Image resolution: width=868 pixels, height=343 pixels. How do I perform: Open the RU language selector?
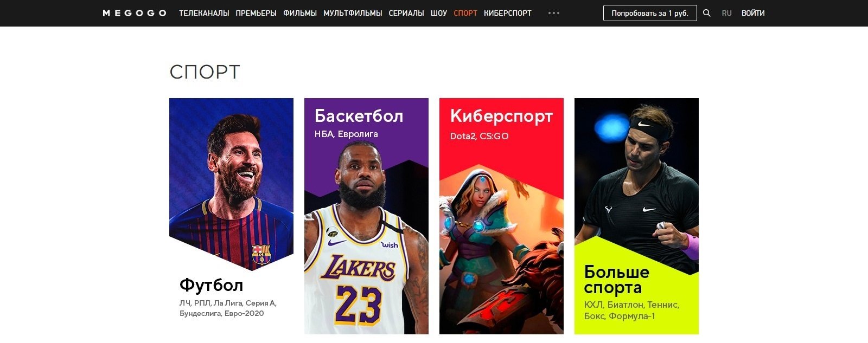(x=727, y=13)
